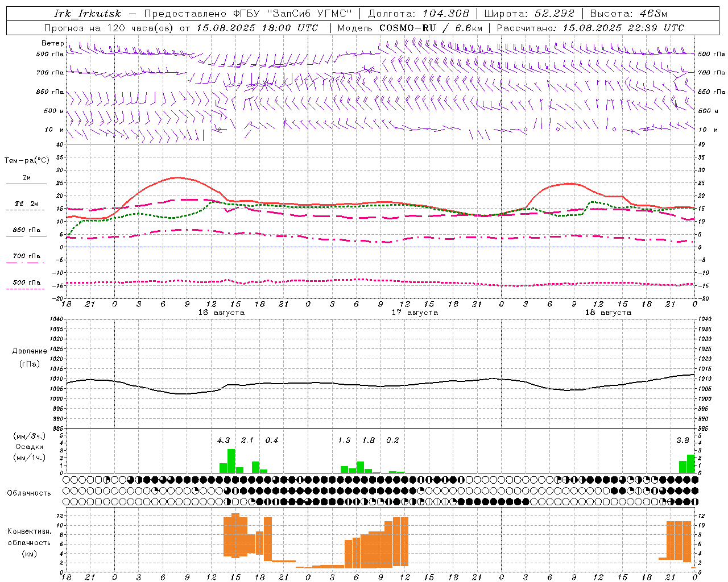Click the 700 гПа temperature legend label
The height and width of the screenshot is (582, 728).
[27, 256]
